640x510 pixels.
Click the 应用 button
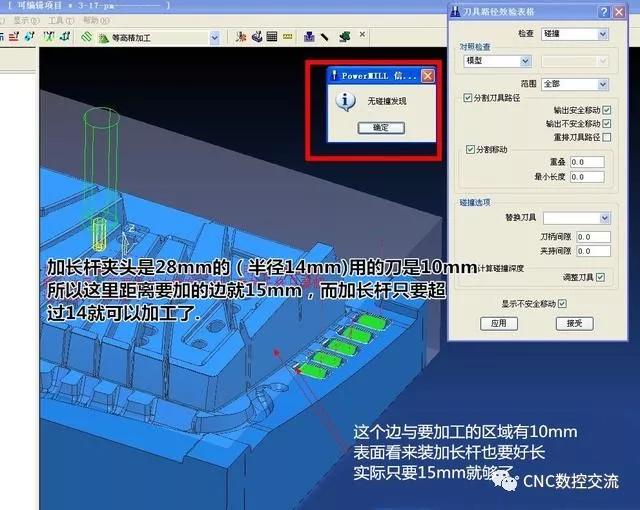(x=499, y=324)
